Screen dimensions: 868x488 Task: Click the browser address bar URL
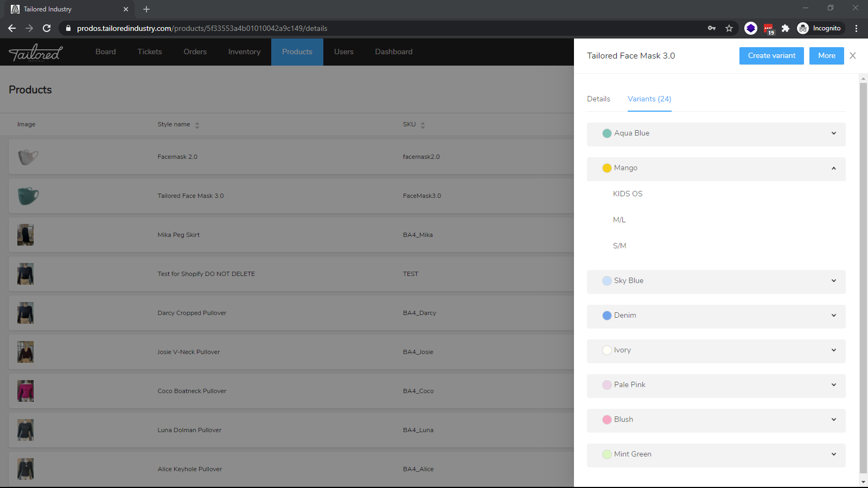pos(202,28)
